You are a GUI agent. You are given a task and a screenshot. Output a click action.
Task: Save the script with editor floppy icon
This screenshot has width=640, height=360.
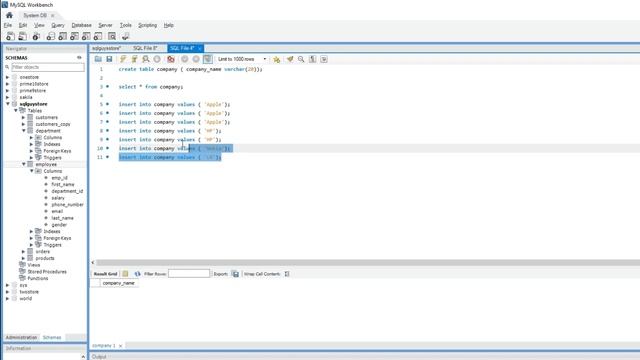pos(109,59)
